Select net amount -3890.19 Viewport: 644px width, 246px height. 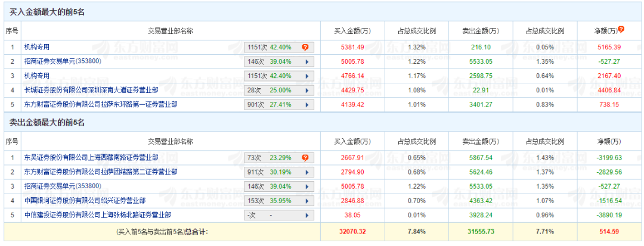tap(609, 214)
